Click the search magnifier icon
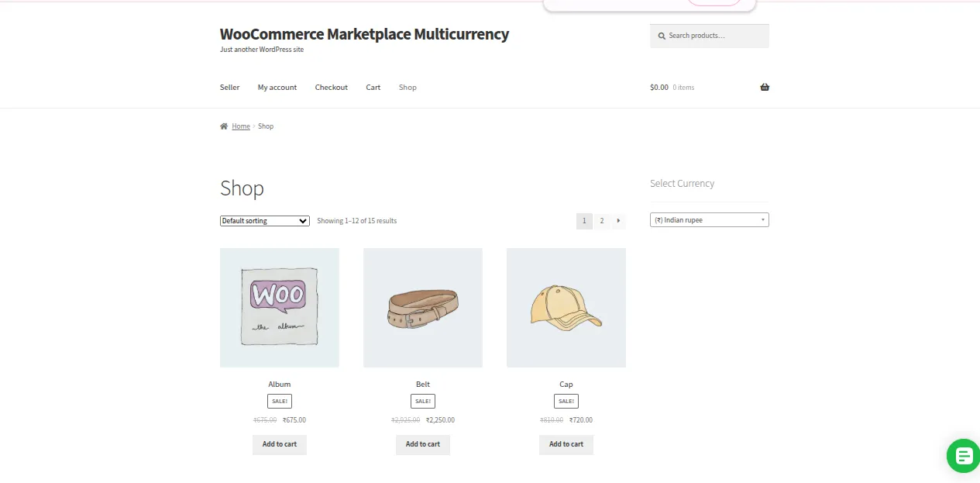980x483 pixels. (x=662, y=36)
